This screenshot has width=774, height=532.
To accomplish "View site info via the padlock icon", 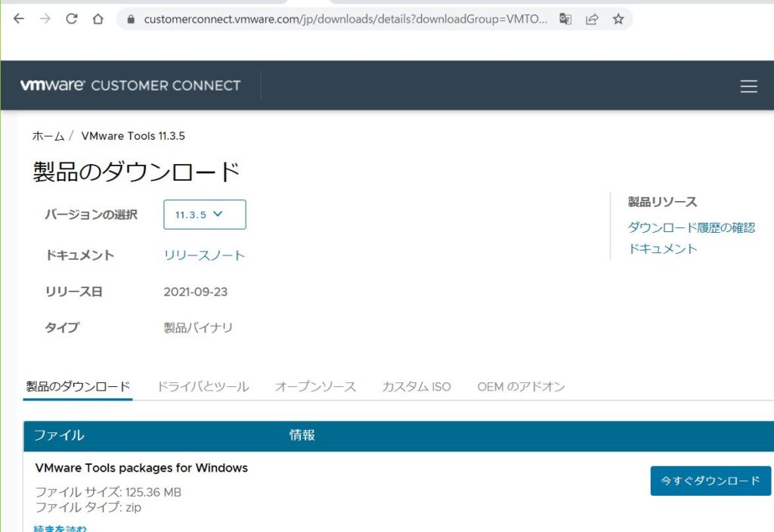I will click(x=131, y=19).
